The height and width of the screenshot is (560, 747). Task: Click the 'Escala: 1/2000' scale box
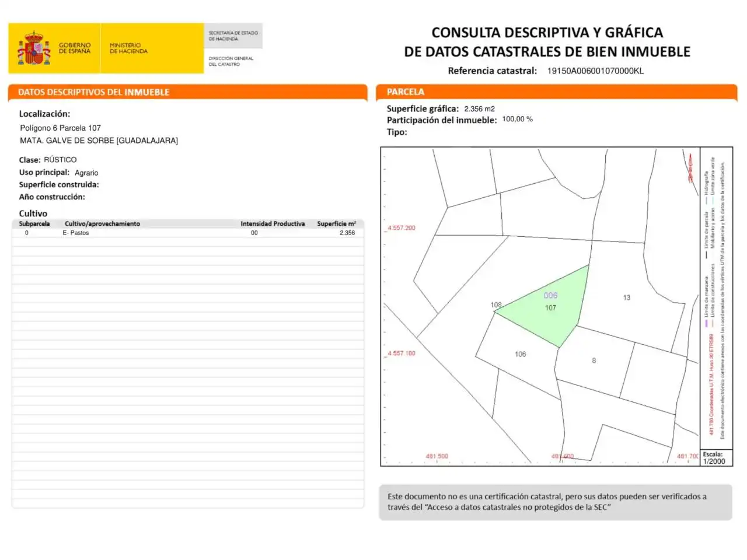point(716,458)
